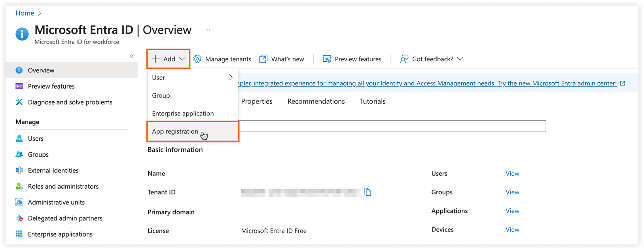The image size is (644, 250).
Task: Click the Manage tenants gear icon
Action: tap(197, 59)
